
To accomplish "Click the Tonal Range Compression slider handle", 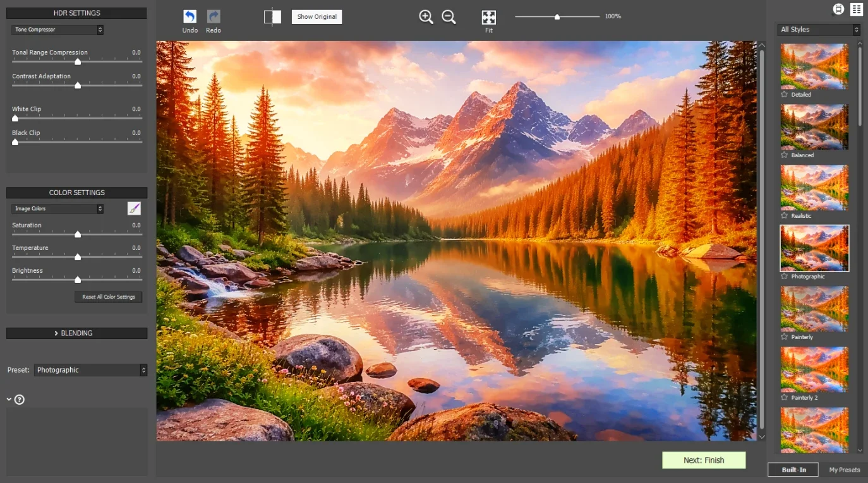I will [78, 62].
